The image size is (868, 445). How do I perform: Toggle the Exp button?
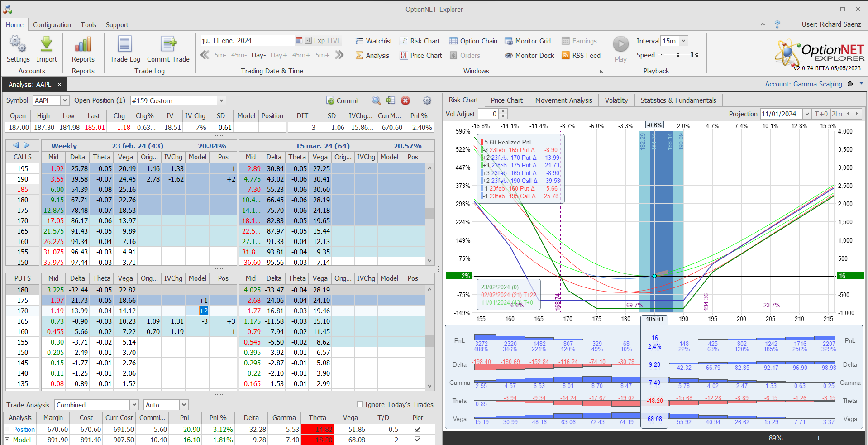320,41
